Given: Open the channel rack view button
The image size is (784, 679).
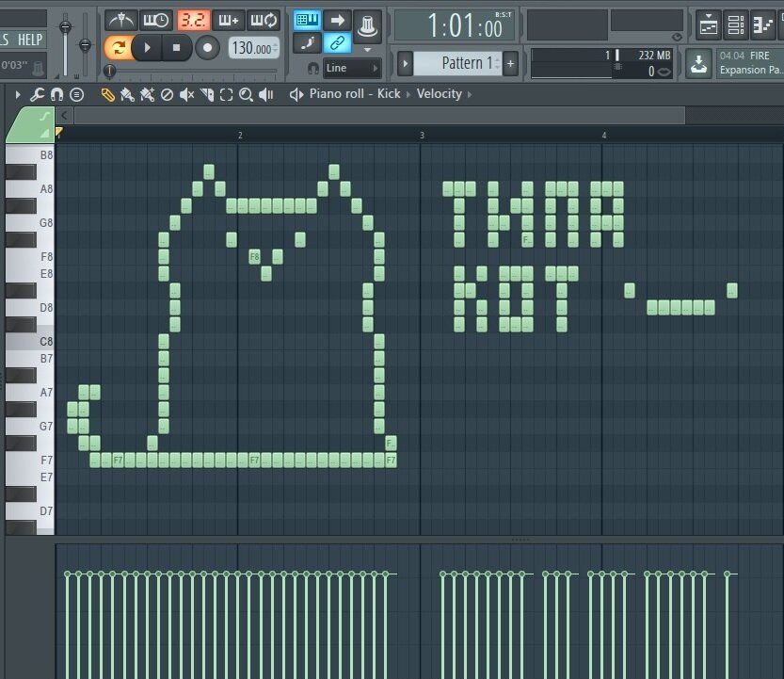Looking at the screenshot, I should [735, 24].
